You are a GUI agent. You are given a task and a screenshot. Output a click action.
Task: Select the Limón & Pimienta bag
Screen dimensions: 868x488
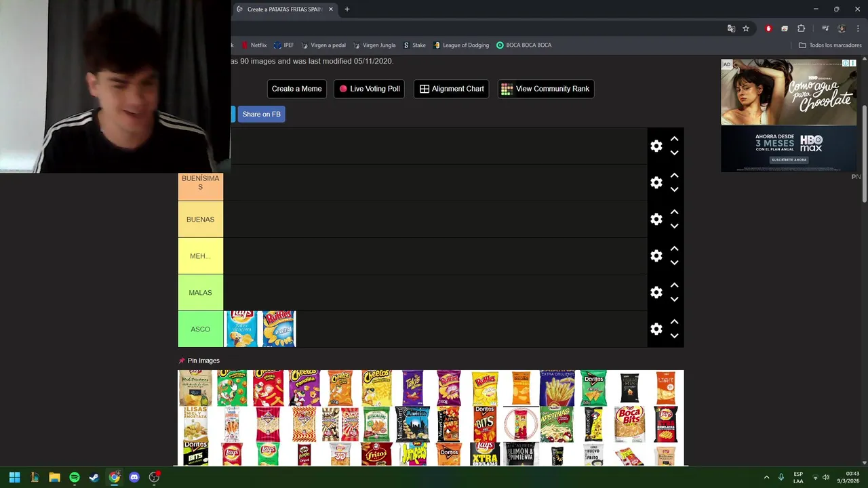tap(521, 454)
